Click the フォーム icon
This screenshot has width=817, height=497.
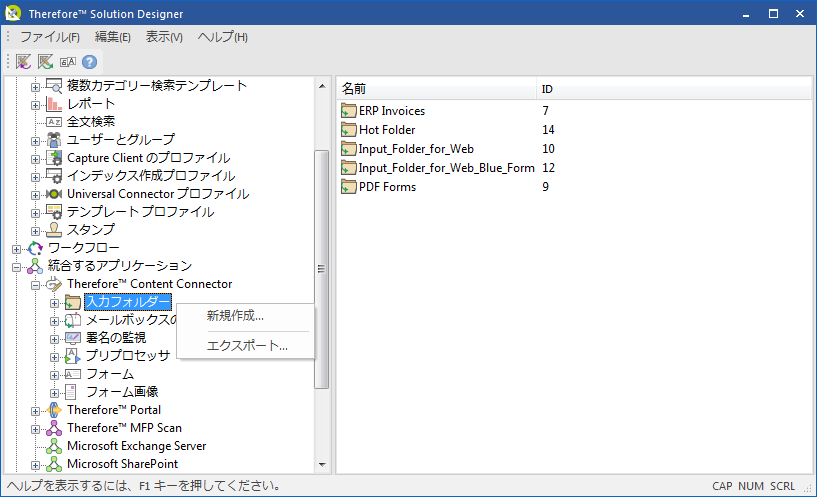[x=72, y=374]
